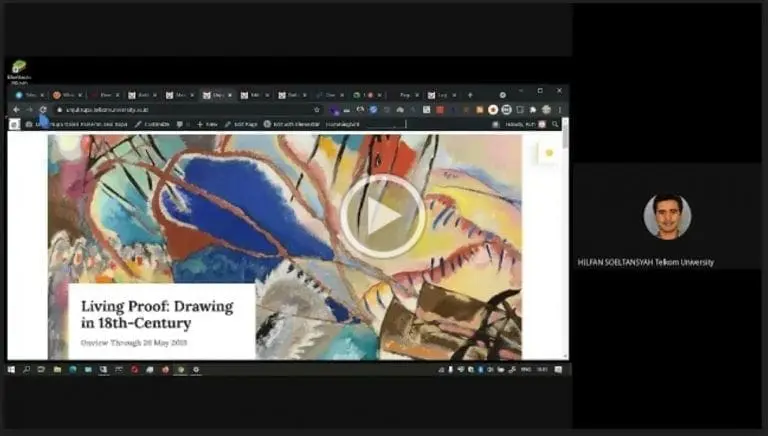The height and width of the screenshot is (436, 768).
Task: Click the yellow dot widget at the page's top right
Action: pos(549,153)
